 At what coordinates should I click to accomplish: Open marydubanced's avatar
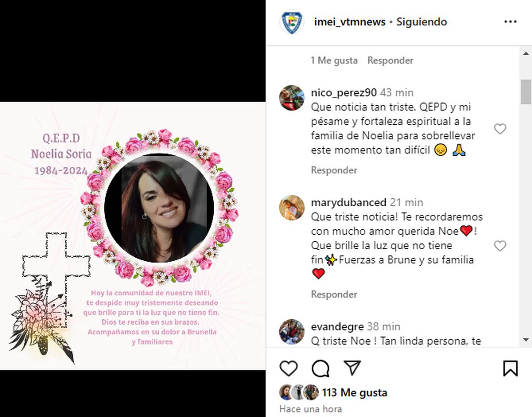coord(292,207)
